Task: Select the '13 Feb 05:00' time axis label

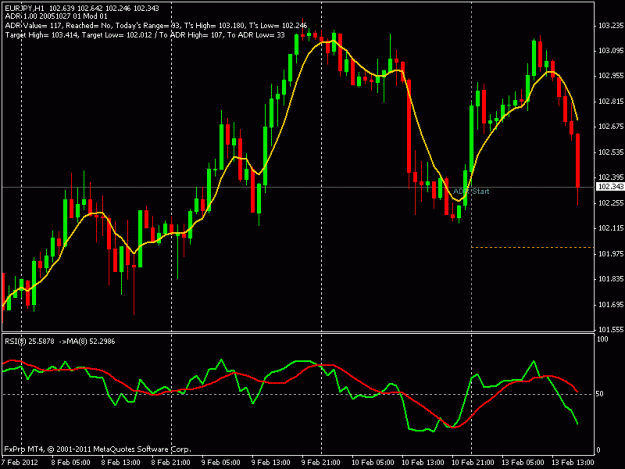Action: pos(523,463)
